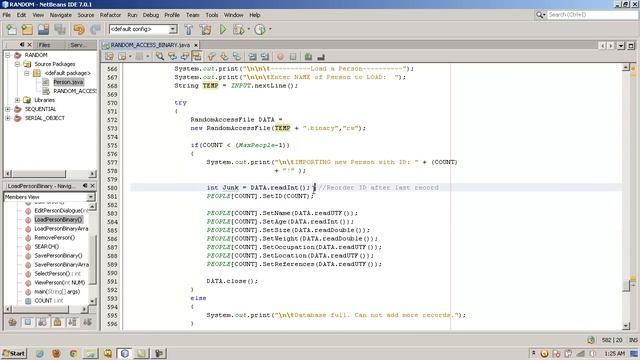Click the Shift Line Left editor icon
640x360 pixels.
pyautogui.click(x=253, y=57)
